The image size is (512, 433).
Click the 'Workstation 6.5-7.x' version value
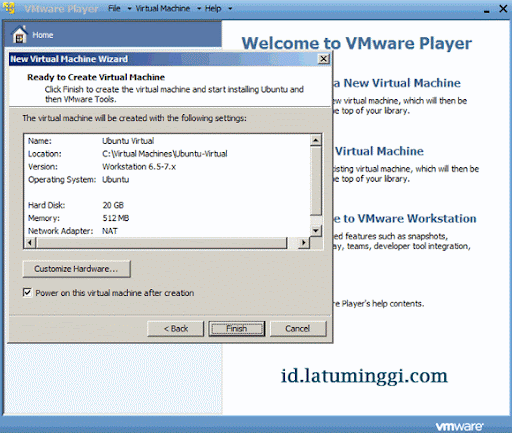[x=139, y=167]
